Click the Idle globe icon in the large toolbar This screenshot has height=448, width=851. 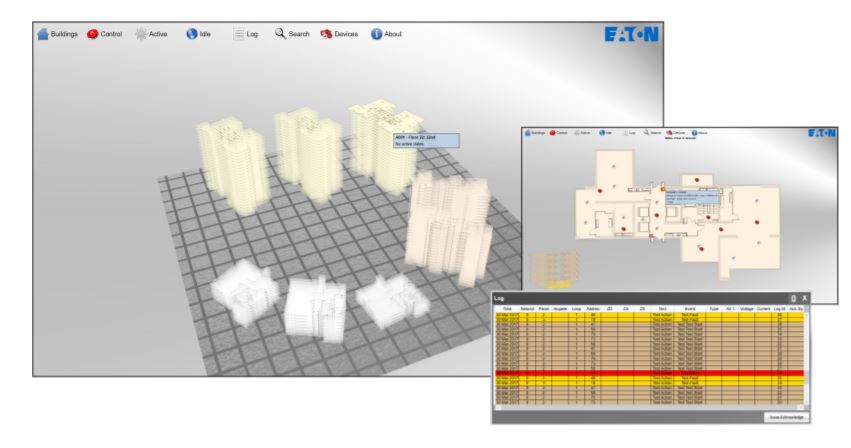click(x=192, y=34)
